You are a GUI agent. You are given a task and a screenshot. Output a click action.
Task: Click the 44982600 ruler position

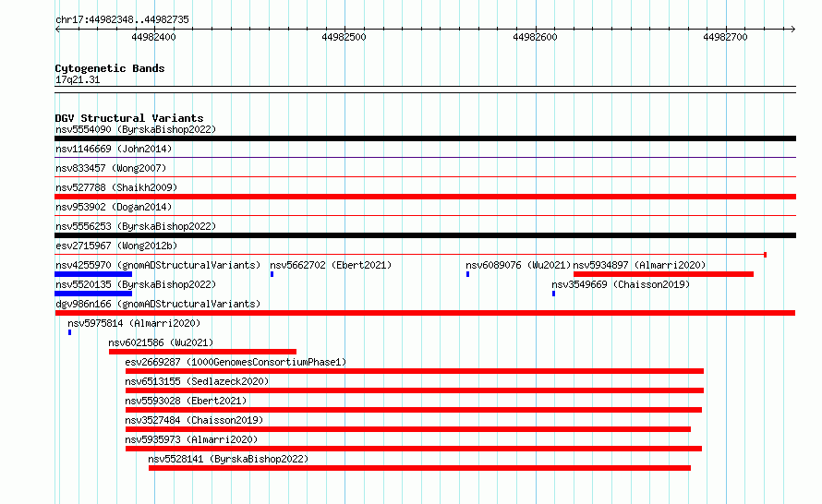(x=536, y=37)
